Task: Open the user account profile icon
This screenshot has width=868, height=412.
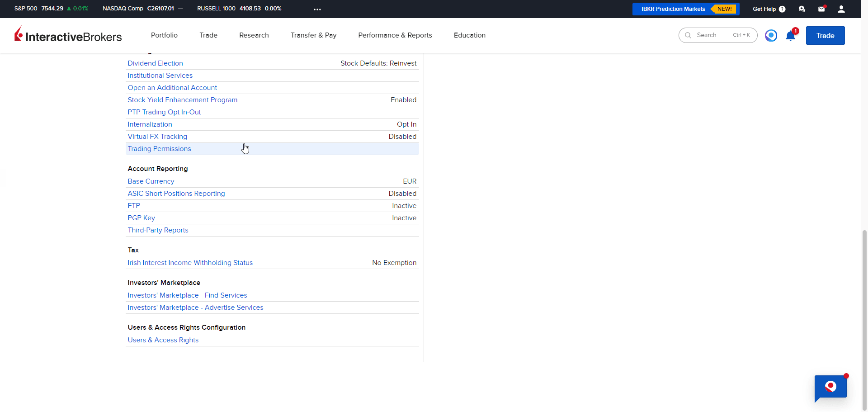Action: (841, 9)
